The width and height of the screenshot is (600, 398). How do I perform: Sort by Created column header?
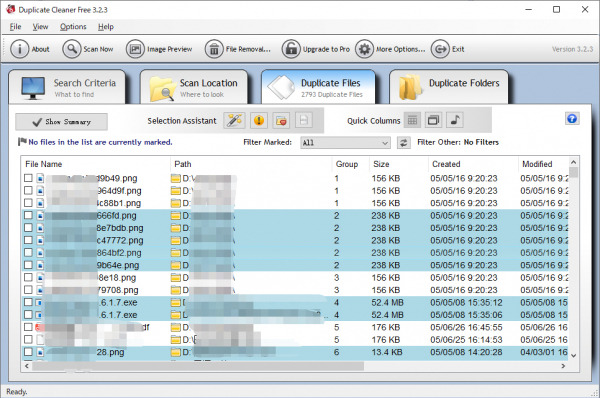[x=473, y=164]
